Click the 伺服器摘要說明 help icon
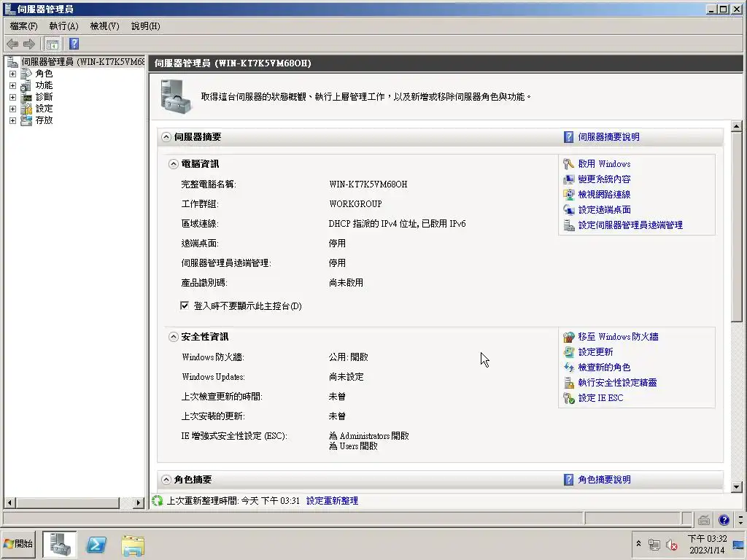Viewport: 747px width, 560px height. (568, 137)
